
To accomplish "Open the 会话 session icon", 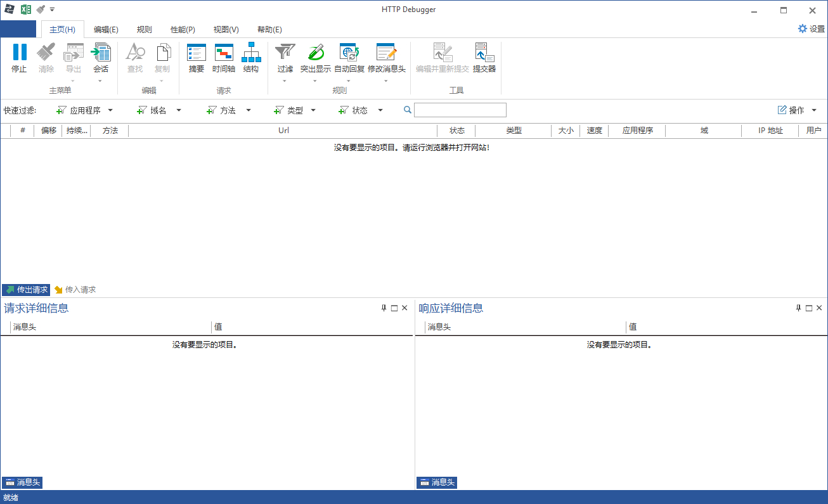I will [101, 52].
